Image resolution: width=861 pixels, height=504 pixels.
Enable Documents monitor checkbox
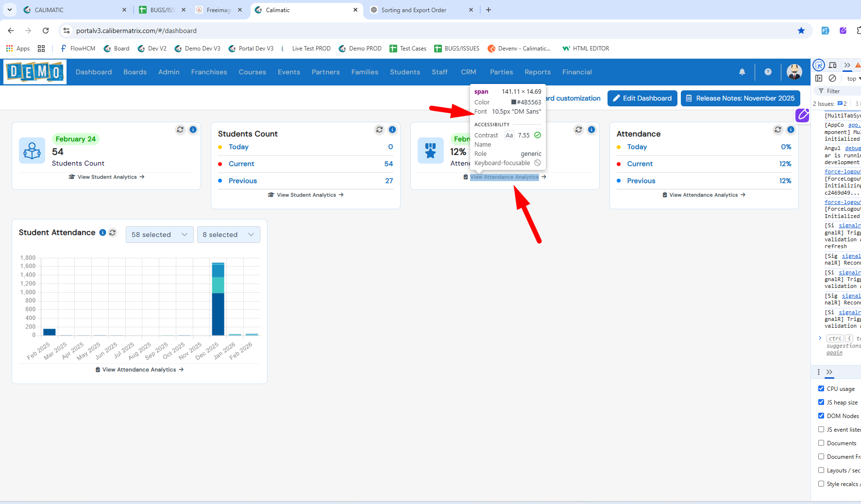[x=821, y=443]
